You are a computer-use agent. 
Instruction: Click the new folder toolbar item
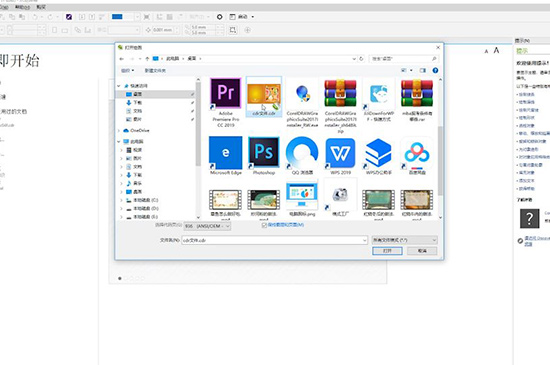[x=155, y=70]
